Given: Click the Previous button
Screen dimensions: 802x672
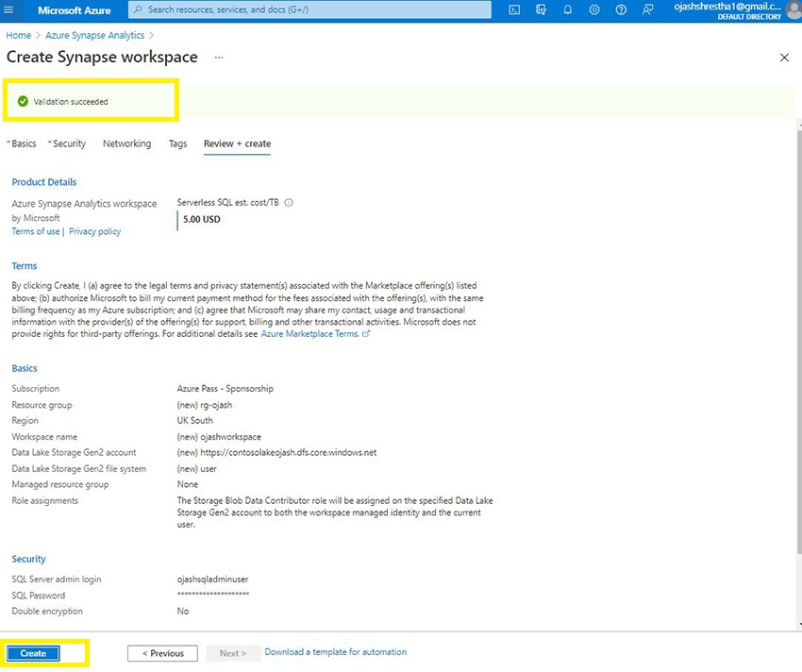Looking at the screenshot, I should (162, 653).
